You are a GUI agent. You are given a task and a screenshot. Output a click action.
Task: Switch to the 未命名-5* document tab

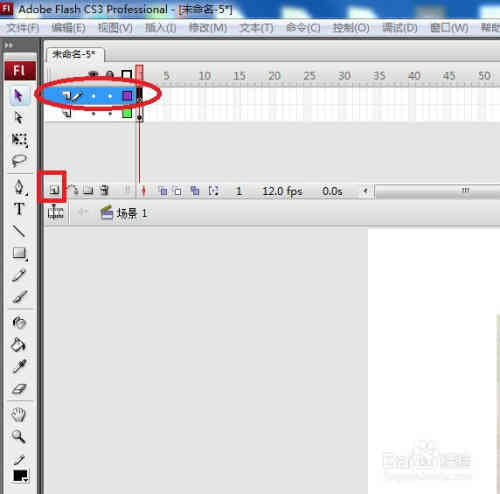tap(75, 55)
